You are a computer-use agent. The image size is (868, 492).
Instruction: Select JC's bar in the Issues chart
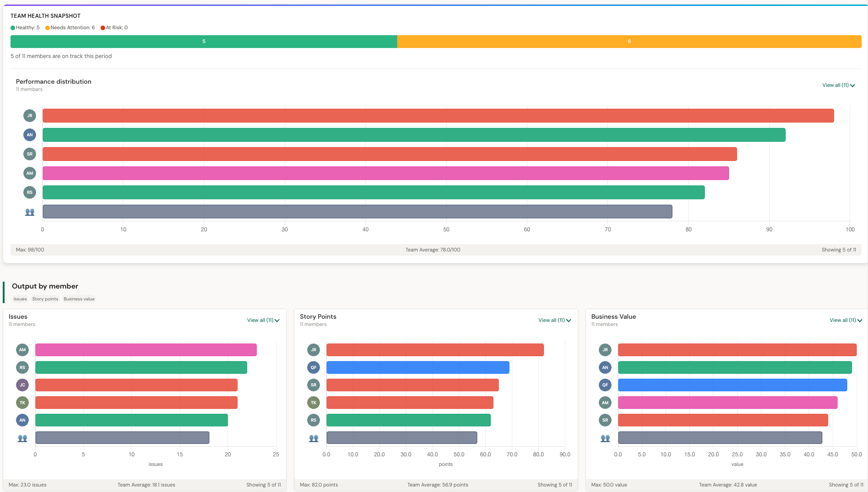point(137,385)
